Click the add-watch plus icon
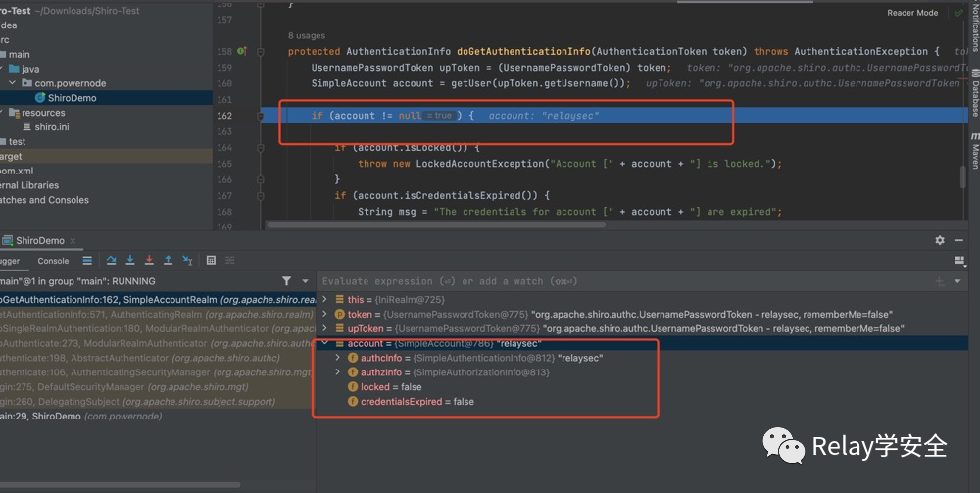The image size is (980, 493). pos(940,282)
